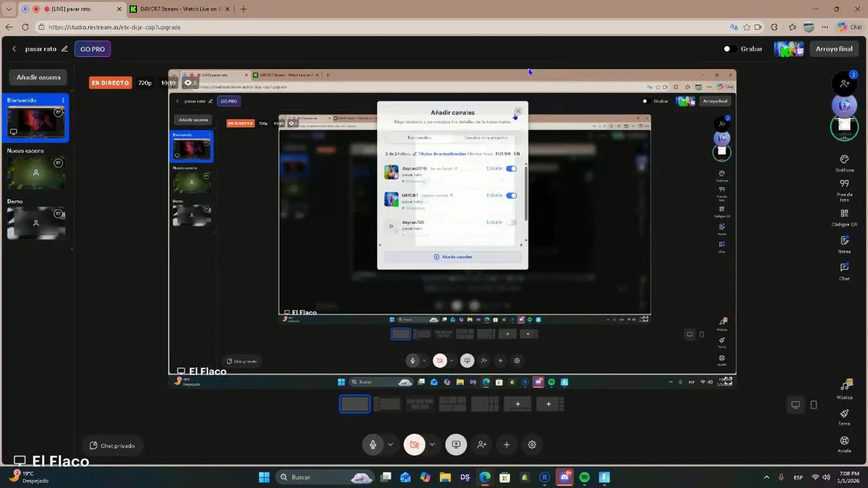Open the Tema panel
Viewport: 868px width, 488px height.
pos(844,417)
